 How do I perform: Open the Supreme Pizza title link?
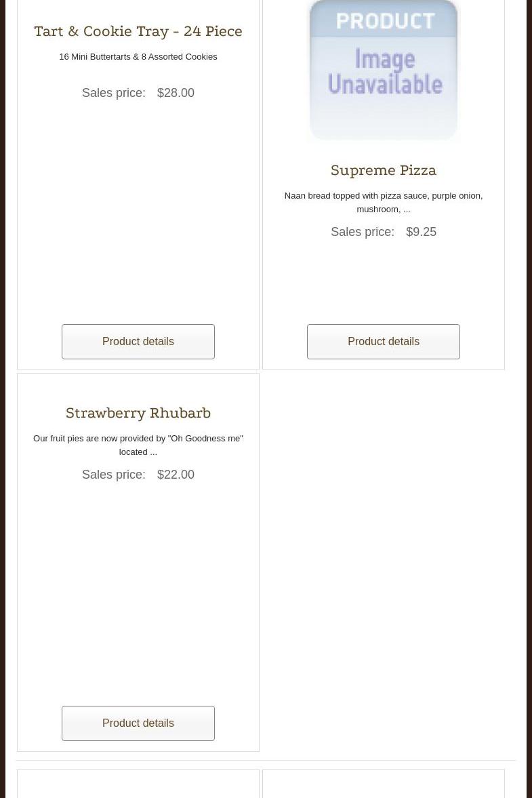click(384, 171)
